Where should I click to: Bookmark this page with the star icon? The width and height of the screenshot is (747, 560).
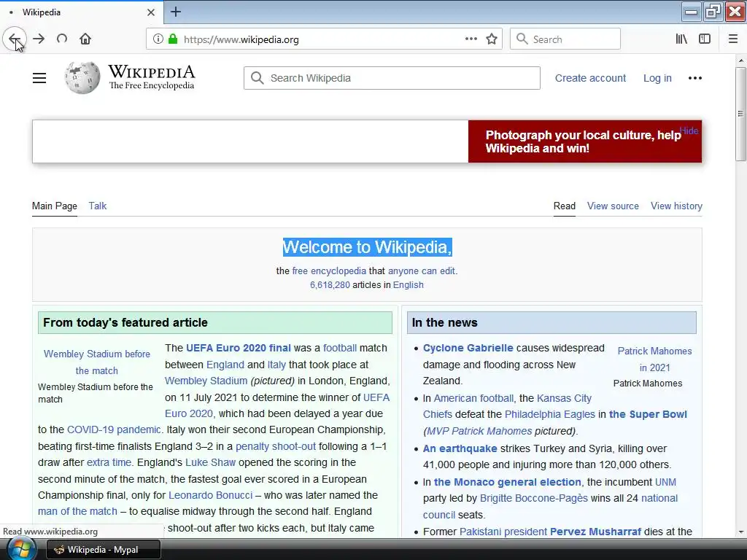492,39
